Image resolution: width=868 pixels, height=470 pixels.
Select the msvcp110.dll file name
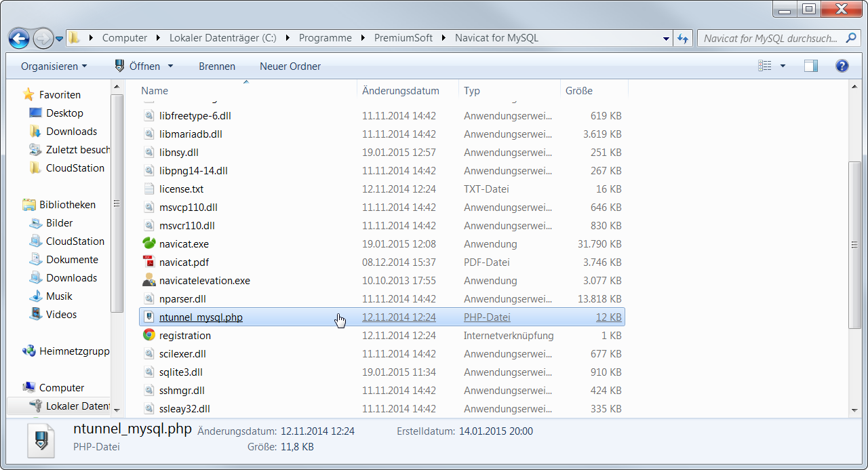tap(189, 207)
